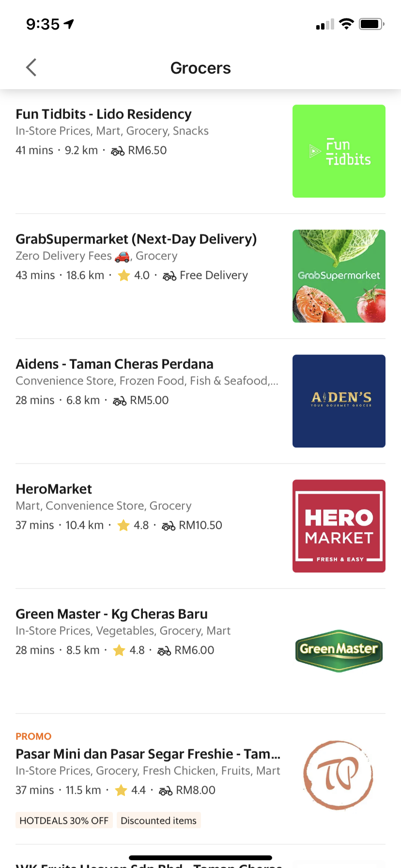
Task: Open the GrabSupermarket store image
Action: click(x=339, y=276)
